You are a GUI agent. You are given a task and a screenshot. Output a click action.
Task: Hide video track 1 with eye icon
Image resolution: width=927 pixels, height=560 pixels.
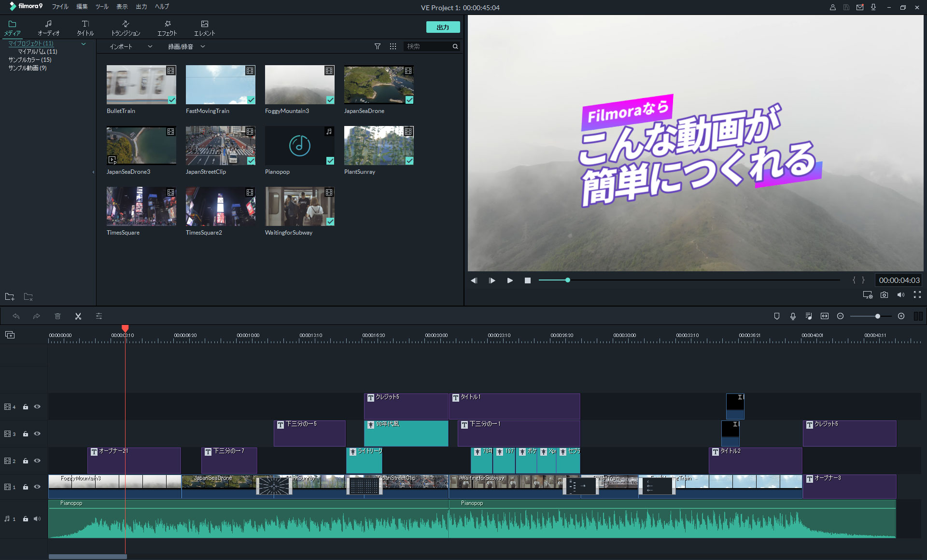(x=37, y=487)
